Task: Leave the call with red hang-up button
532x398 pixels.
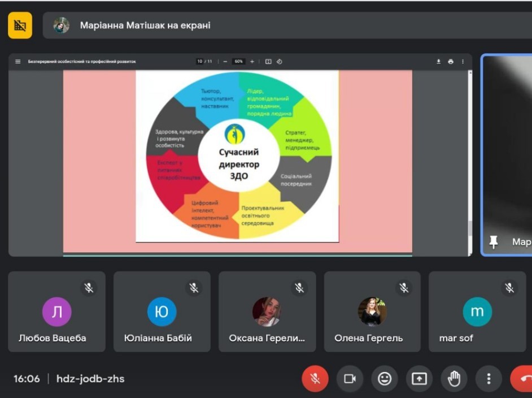Action: click(522, 379)
